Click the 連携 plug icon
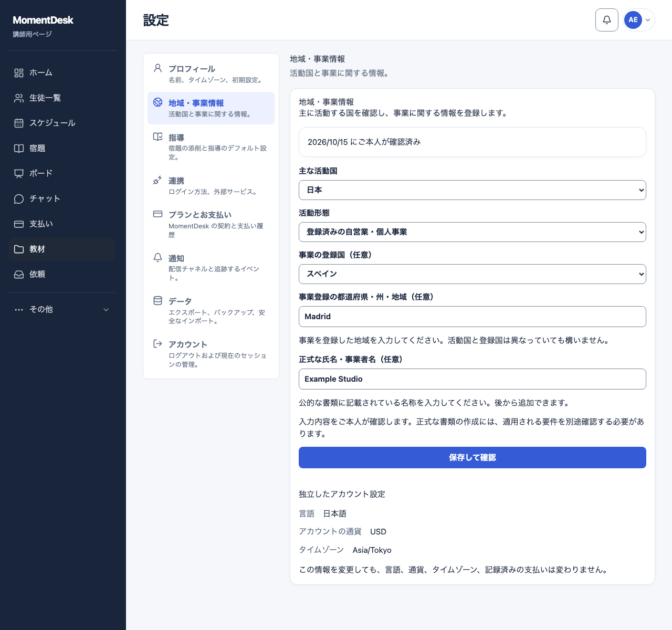The image size is (672, 630). [157, 180]
